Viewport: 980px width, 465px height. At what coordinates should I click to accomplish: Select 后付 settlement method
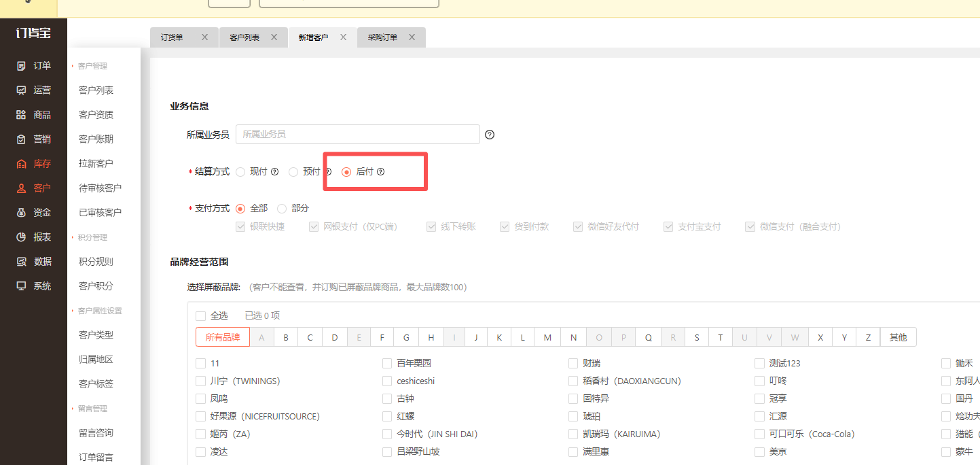click(x=346, y=172)
